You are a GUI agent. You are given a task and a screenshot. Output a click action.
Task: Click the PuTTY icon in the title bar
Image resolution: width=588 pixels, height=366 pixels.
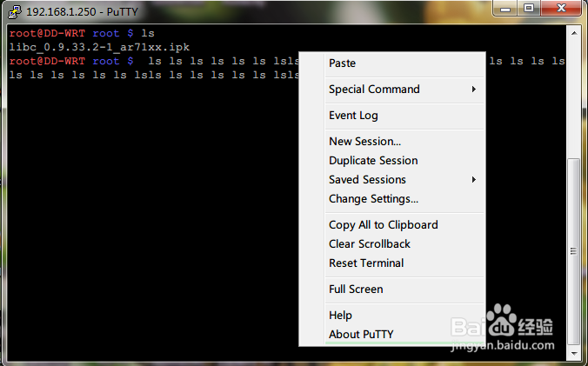pyautogui.click(x=15, y=11)
